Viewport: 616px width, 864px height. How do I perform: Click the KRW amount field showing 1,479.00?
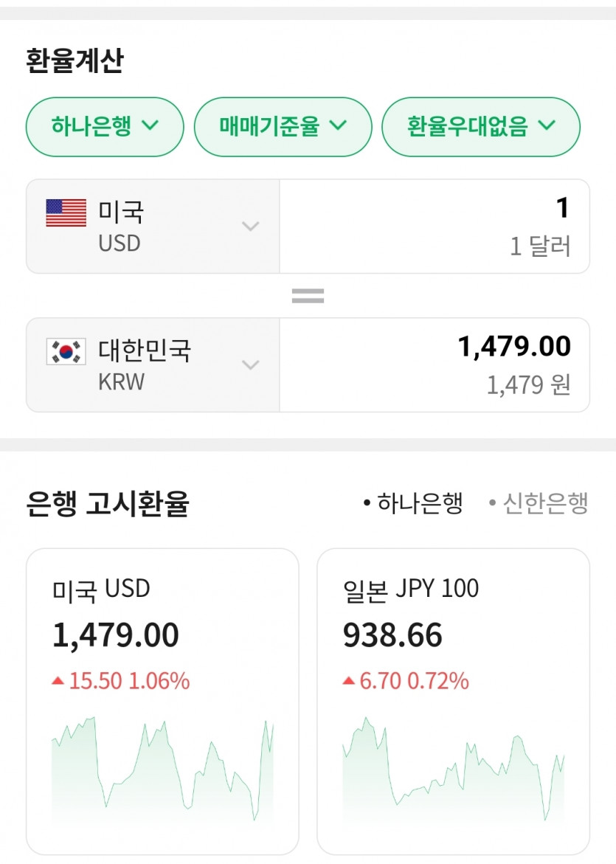[434, 364]
